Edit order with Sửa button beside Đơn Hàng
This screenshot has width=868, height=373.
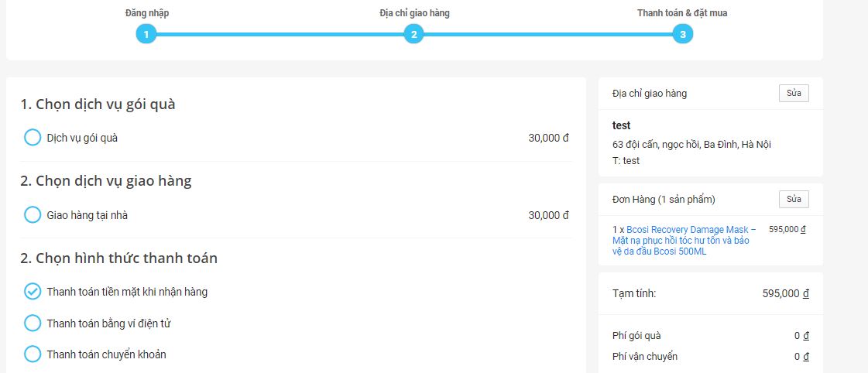794,199
